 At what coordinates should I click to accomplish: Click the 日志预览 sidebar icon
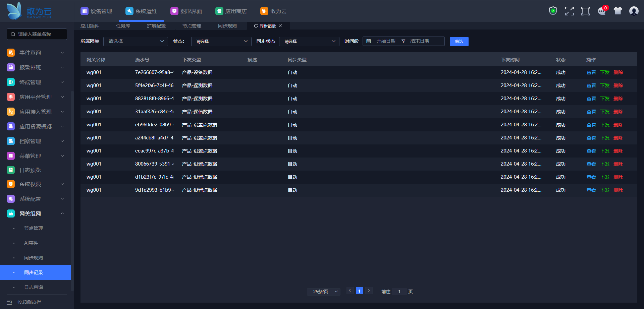[x=11, y=170]
